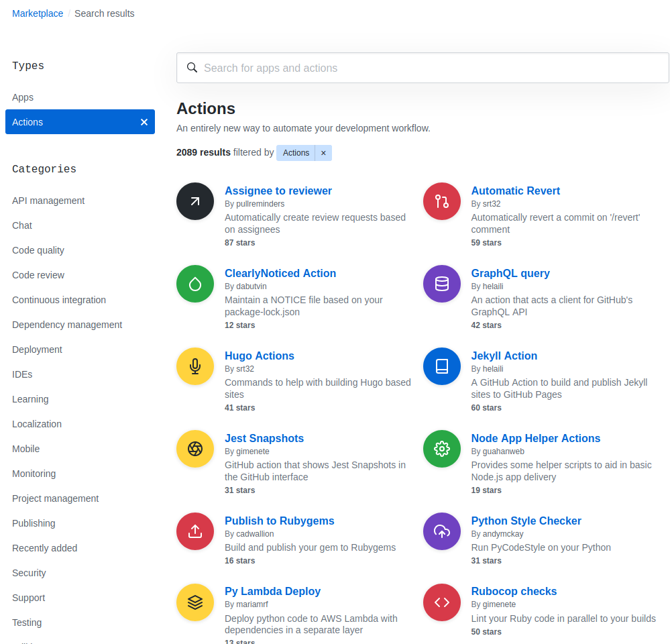Image resolution: width=670 pixels, height=644 pixels.
Task: Open the Marketplace breadcrumb link
Action: tap(37, 13)
